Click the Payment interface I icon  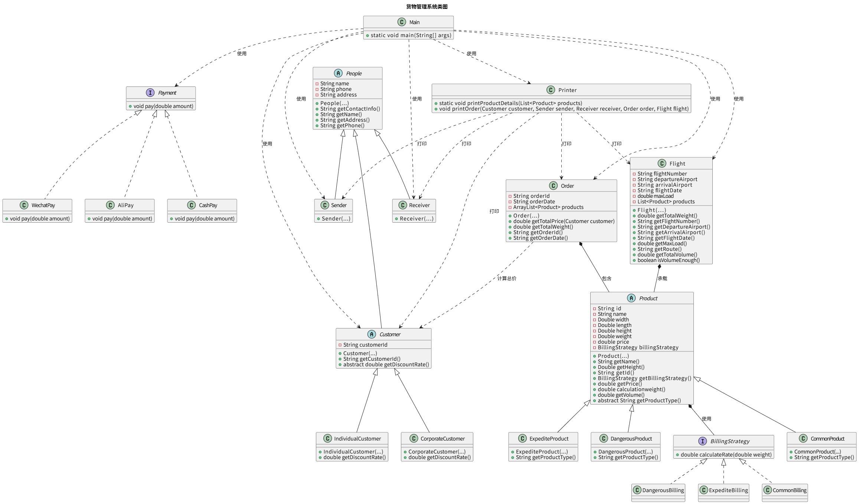pyautogui.click(x=150, y=92)
